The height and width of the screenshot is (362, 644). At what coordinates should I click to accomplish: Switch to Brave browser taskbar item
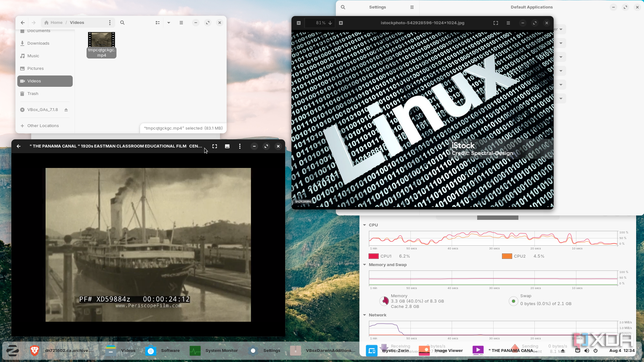pos(62,351)
